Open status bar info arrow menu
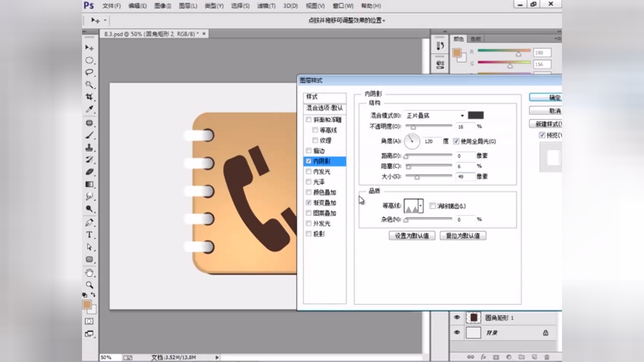This screenshot has height=362, width=644. pyautogui.click(x=217, y=357)
